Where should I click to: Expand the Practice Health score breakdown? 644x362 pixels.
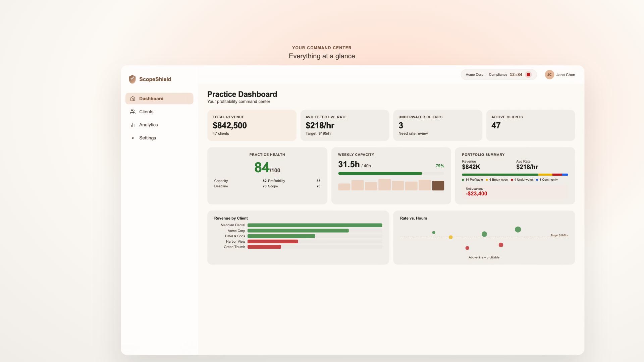(x=267, y=168)
